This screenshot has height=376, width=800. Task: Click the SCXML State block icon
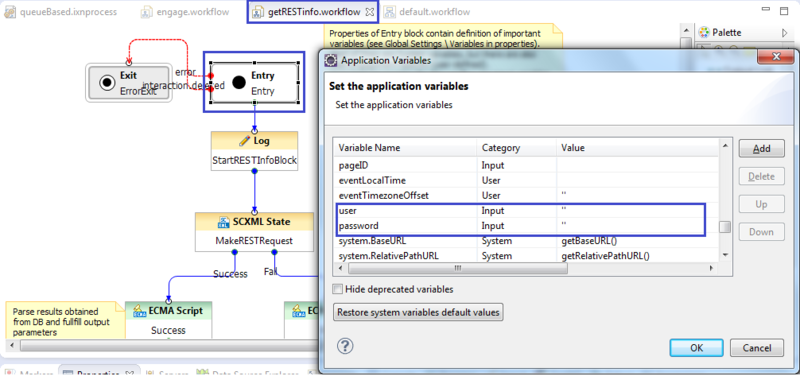[224, 222]
